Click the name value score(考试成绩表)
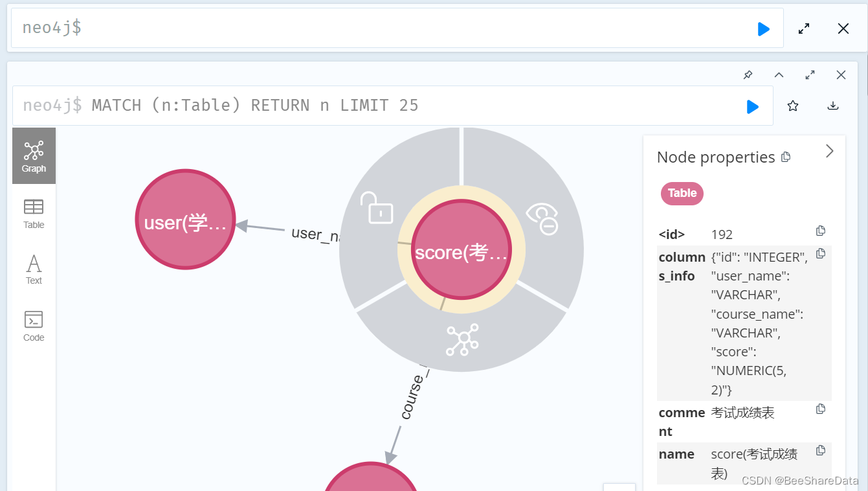The image size is (868, 491). click(754, 464)
